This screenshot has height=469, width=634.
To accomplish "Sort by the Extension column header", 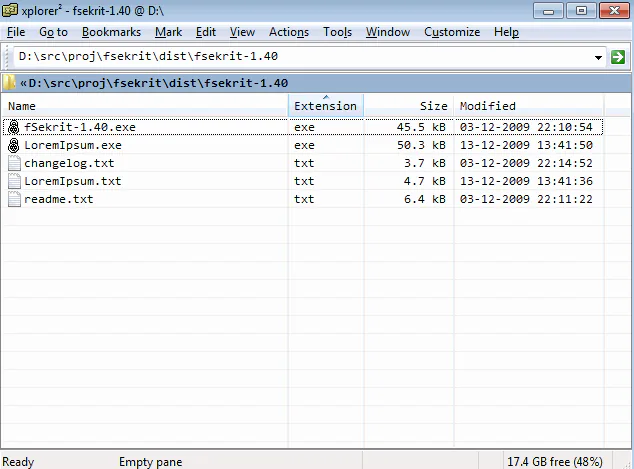I will tap(325, 106).
